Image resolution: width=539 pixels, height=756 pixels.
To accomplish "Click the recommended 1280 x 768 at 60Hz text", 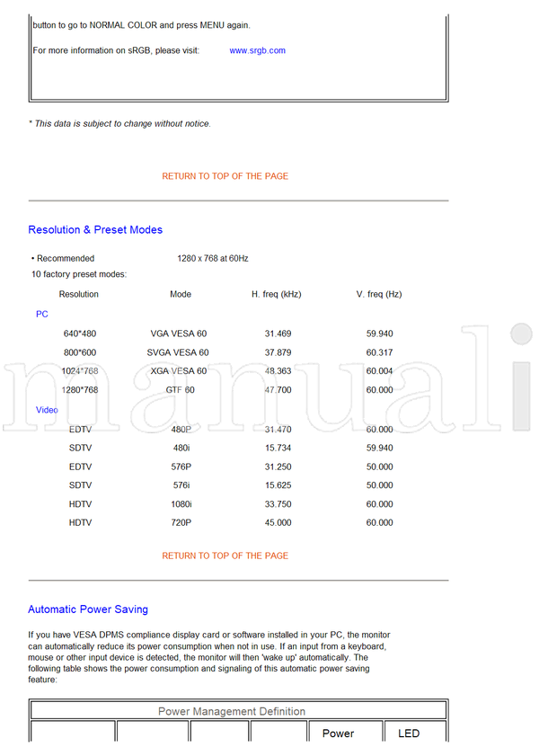I will pos(213,258).
